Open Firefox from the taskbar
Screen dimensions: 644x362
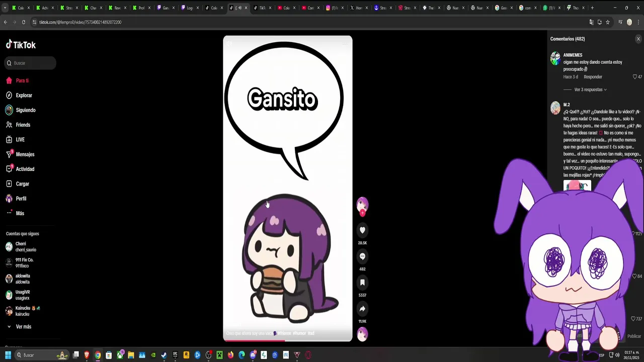230,355
